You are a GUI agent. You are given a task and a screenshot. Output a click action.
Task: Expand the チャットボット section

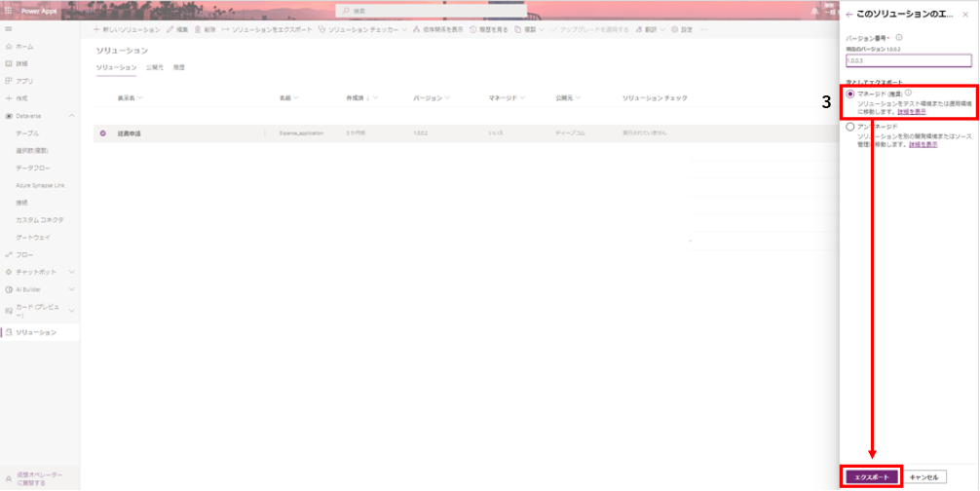pos(71,272)
